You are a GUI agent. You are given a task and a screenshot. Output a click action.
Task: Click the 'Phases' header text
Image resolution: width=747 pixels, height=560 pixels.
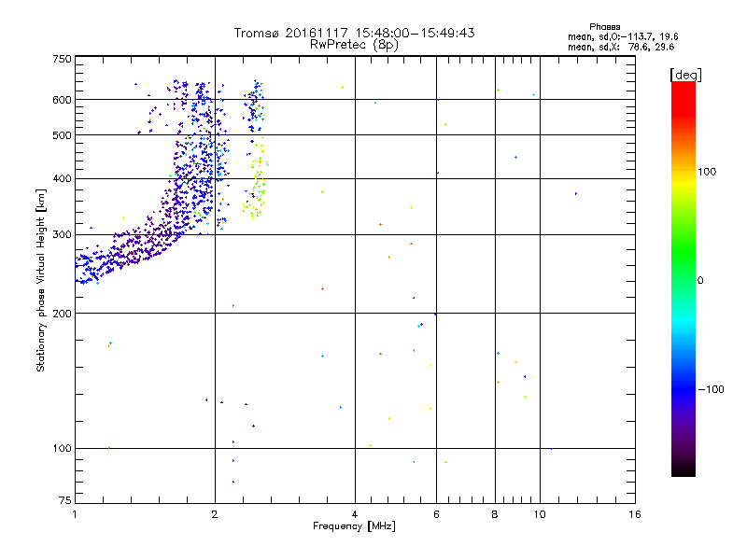604,27
